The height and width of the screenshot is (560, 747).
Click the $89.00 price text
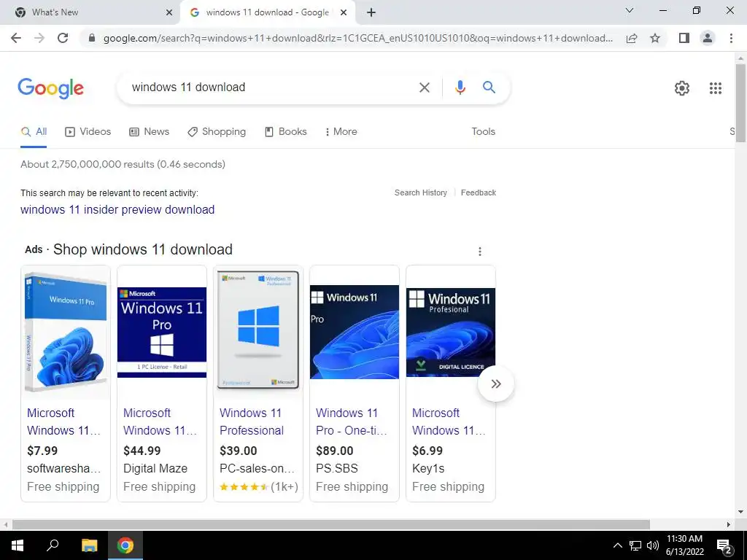(334, 451)
